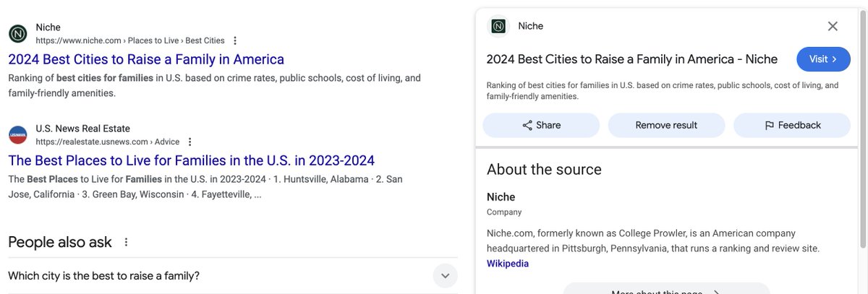Open The Best Places to Live for Families link
This screenshot has width=868, height=294.
pyautogui.click(x=192, y=160)
